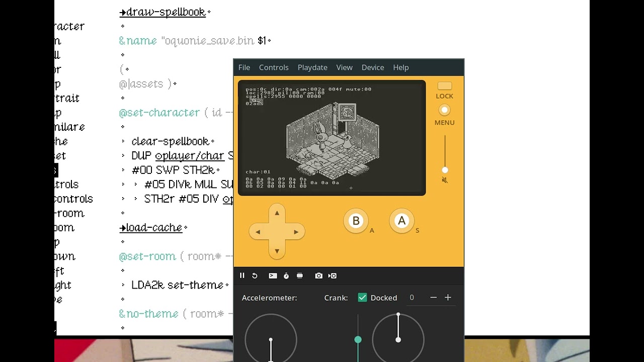
Task: Open the memory chip viewer icon
Action: [x=300, y=276]
